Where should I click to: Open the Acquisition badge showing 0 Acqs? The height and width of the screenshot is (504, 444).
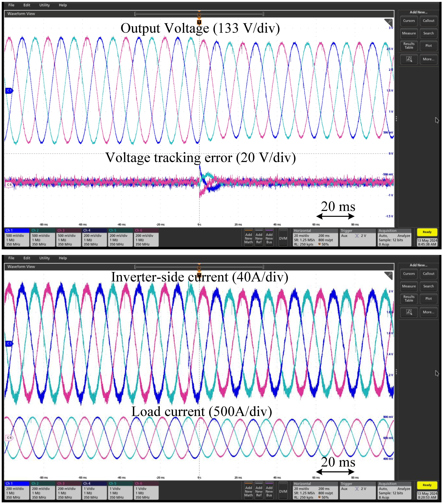click(394, 237)
